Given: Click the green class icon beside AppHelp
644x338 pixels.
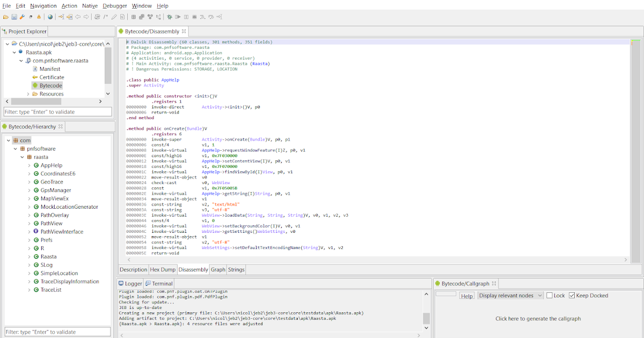Looking at the screenshot, I should coord(36,165).
